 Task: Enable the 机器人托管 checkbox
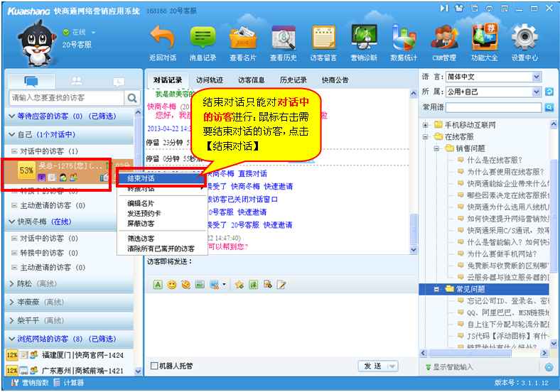[x=154, y=366]
